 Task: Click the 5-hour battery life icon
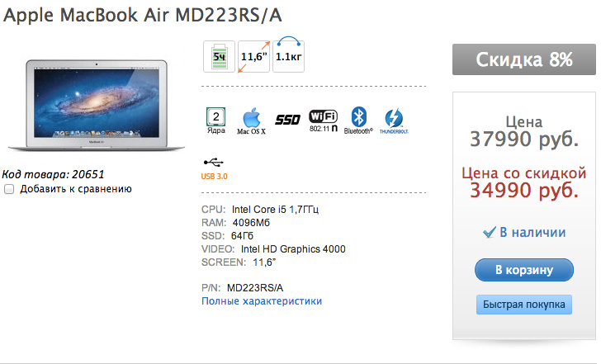coord(219,56)
